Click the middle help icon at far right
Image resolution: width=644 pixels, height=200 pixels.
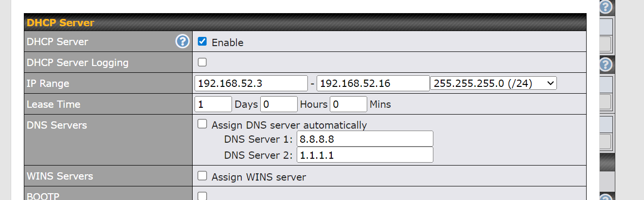(x=605, y=64)
